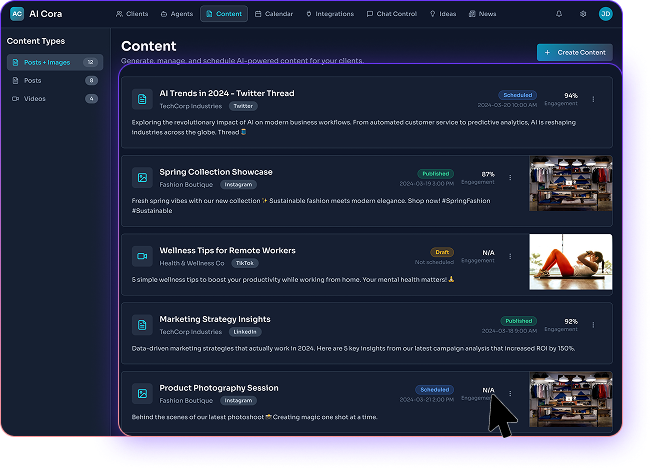The width and height of the screenshot is (653, 471).
Task: Click the image icon on Spring Collection Showcase
Action: click(142, 177)
